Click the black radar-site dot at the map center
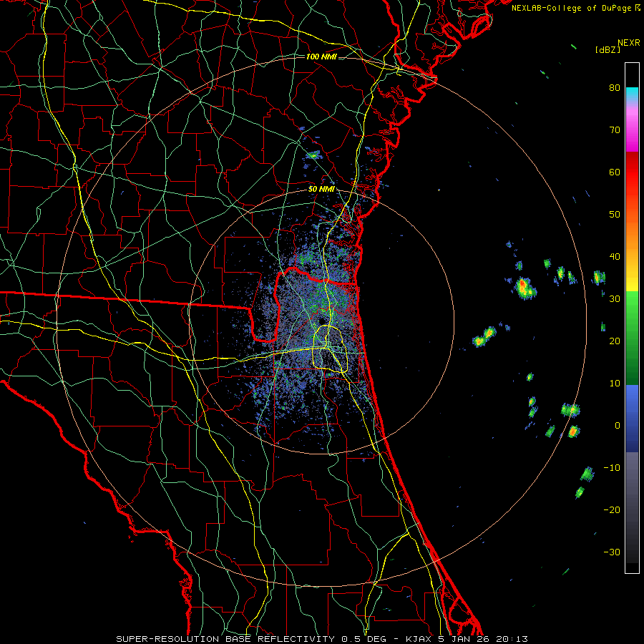 click(321, 321)
